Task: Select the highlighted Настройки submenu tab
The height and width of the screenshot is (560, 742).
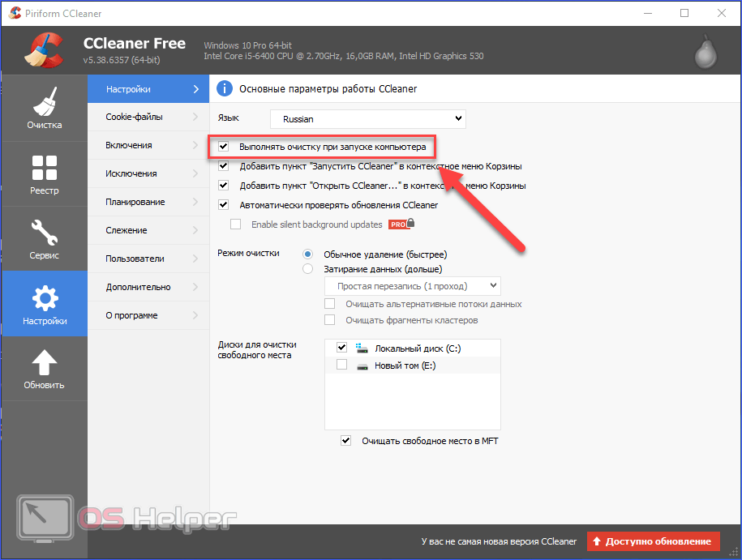Action: (148, 89)
